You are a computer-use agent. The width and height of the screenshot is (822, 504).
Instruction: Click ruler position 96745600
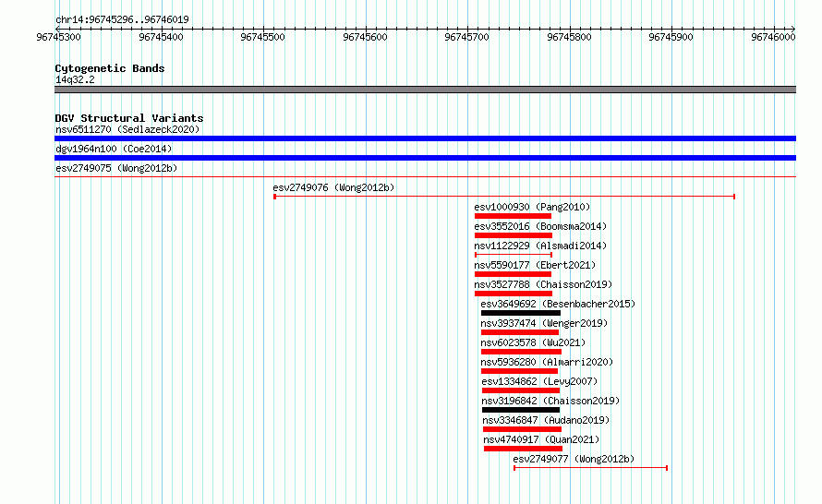(x=365, y=37)
